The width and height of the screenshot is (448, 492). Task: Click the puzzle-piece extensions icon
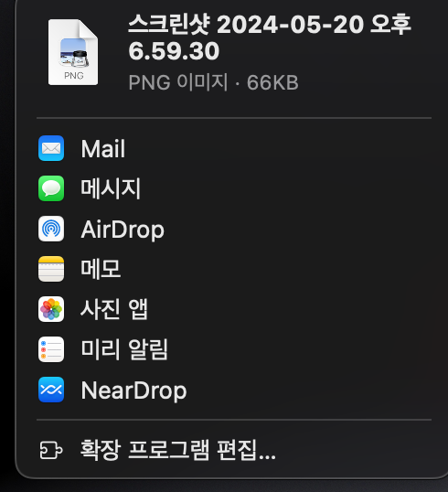coord(51,450)
